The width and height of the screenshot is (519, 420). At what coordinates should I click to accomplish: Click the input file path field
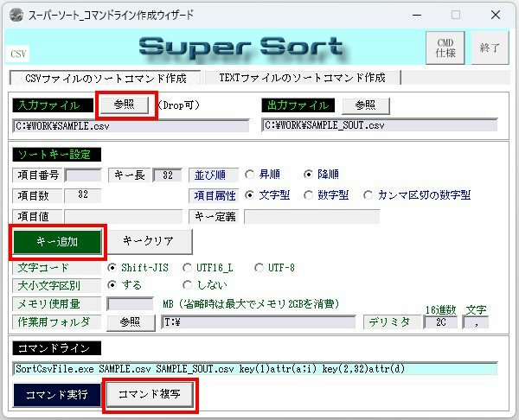[131, 126]
